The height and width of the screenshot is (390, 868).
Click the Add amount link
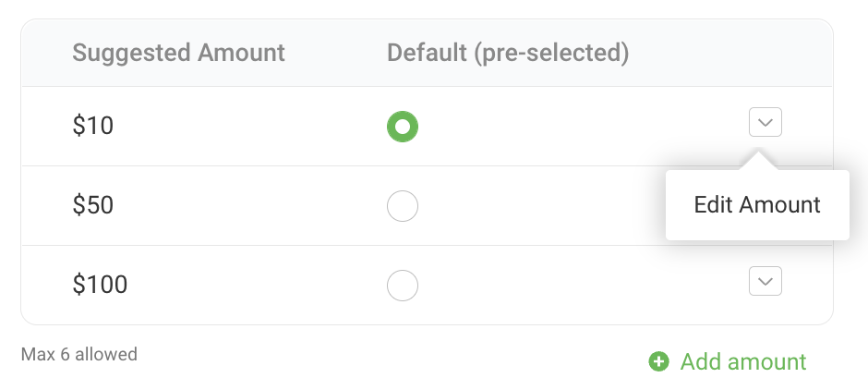[x=742, y=361]
